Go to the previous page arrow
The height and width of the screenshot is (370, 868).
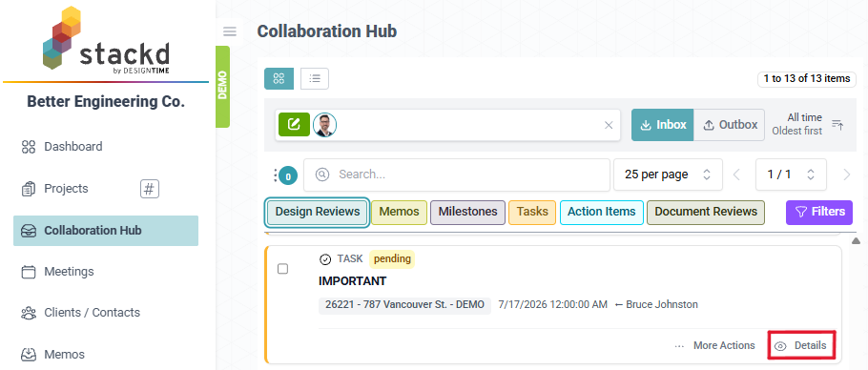736,175
